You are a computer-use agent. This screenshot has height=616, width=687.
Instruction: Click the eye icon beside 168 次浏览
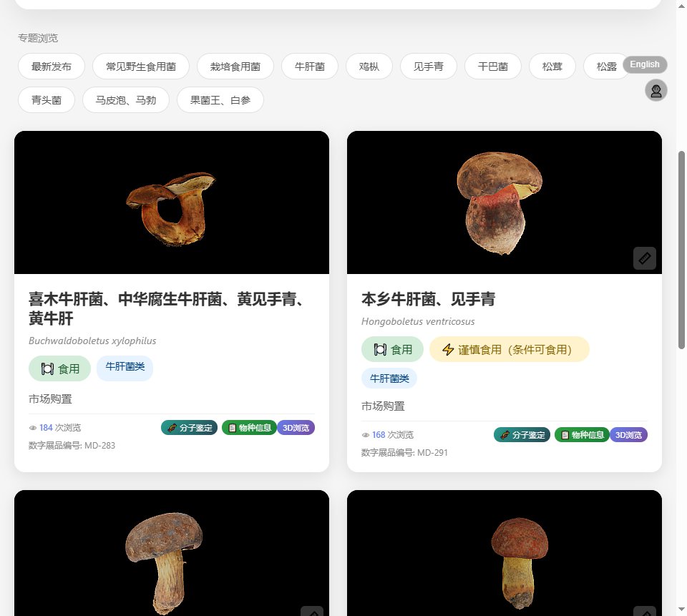[366, 435]
